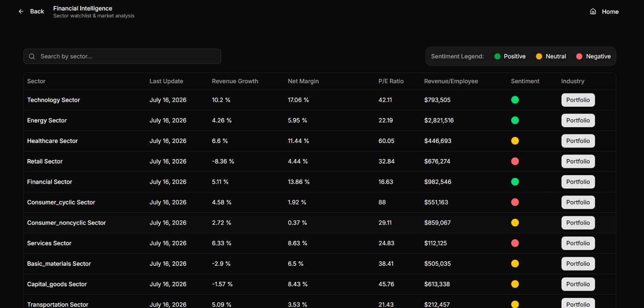Screen dimensions: 644x308
Task: Open Portfolio for Services Sector
Action: pyautogui.click(x=578, y=243)
